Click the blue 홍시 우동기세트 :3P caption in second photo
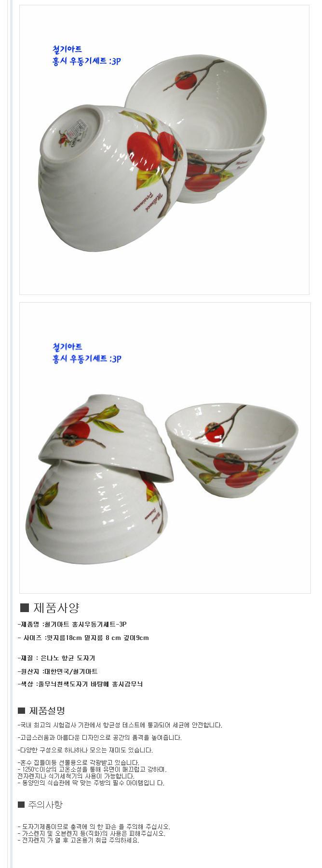The image size is (322, 868). [87, 359]
